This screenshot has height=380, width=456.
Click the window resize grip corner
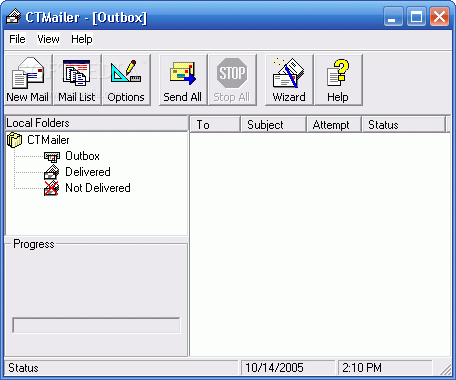click(445, 369)
